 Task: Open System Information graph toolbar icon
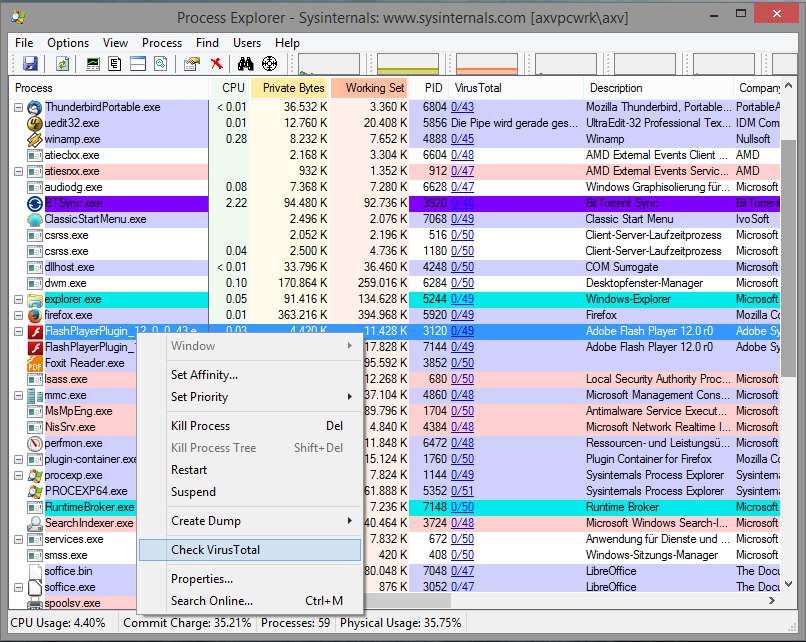pos(94,64)
